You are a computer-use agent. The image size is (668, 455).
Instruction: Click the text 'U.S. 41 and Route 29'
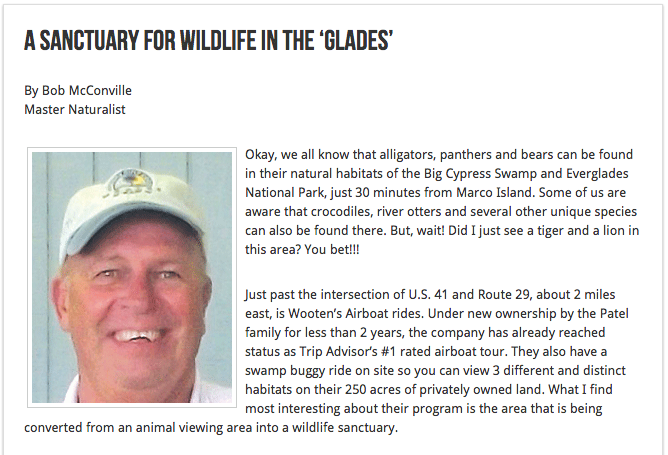(x=470, y=295)
